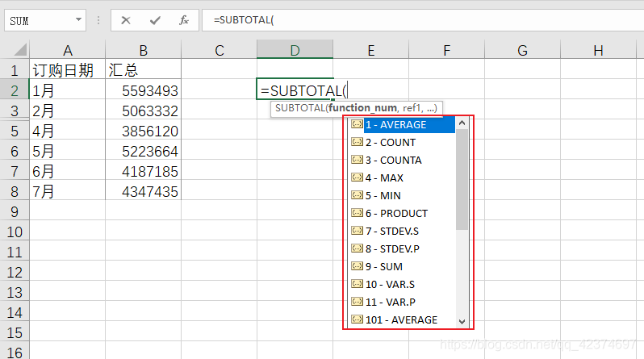Select column A header
Viewport: 644px width, 359px height.
pyautogui.click(x=68, y=50)
